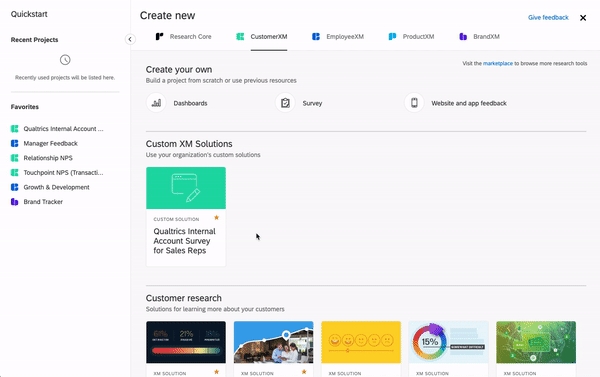600x377 pixels.
Task: Open the yellow smiley faces solution thumbnail
Action: tap(361, 342)
